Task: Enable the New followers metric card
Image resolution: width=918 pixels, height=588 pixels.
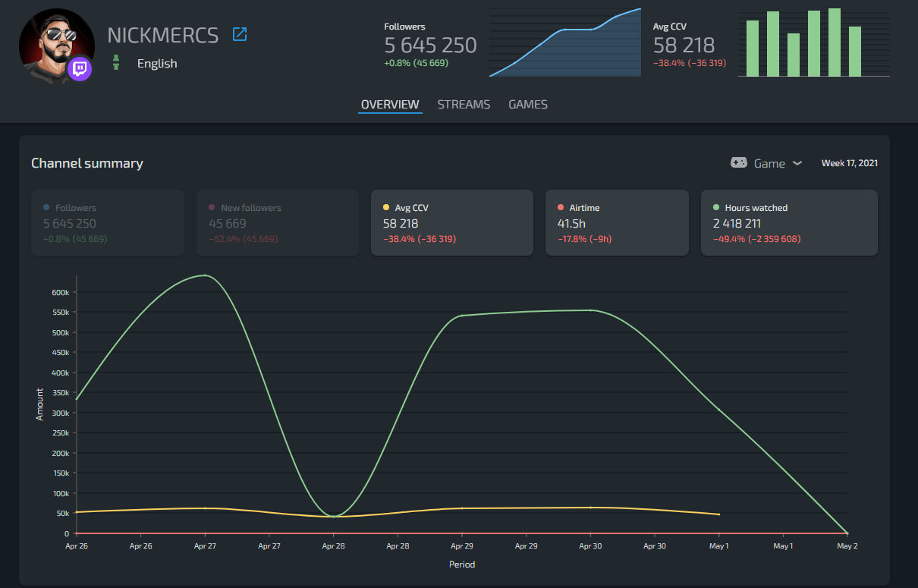Action: pyautogui.click(x=278, y=222)
